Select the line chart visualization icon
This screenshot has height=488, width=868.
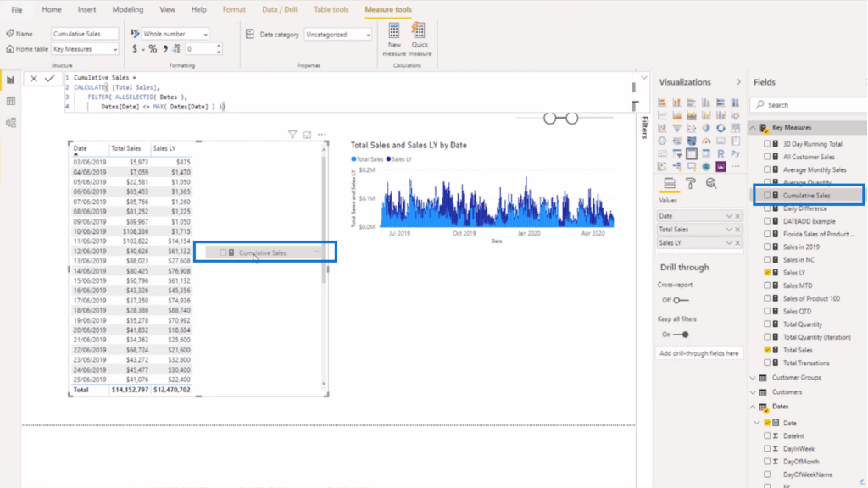point(662,115)
